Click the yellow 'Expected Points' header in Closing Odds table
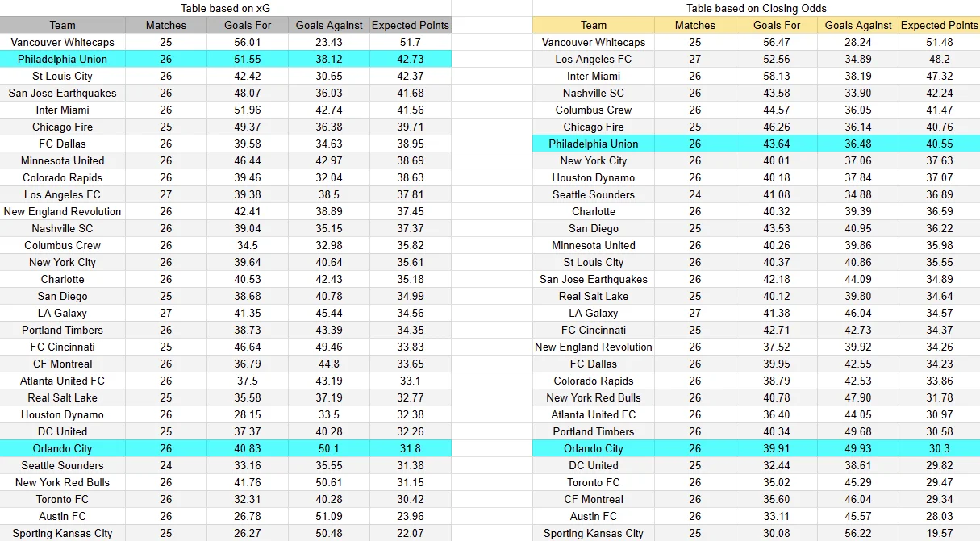The height and width of the screenshot is (541, 980). (x=939, y=25)
